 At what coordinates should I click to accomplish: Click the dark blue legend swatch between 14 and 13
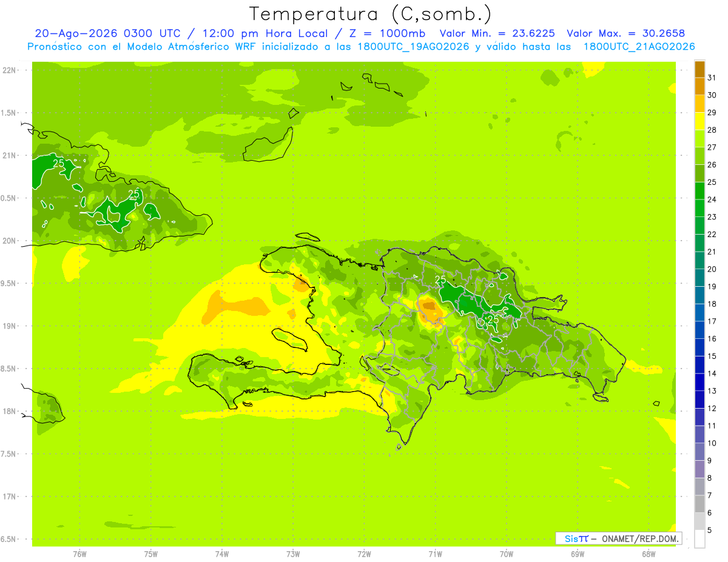[x=699, y=382]
